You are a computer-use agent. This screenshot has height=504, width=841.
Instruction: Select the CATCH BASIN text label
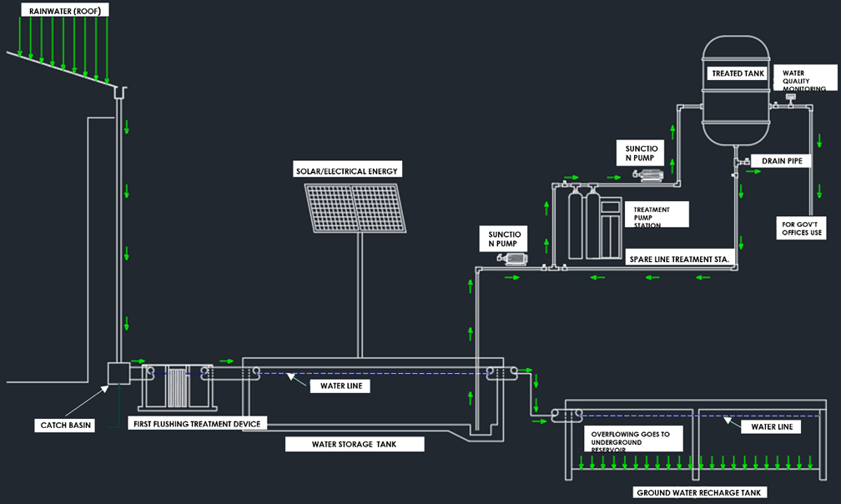67,426
